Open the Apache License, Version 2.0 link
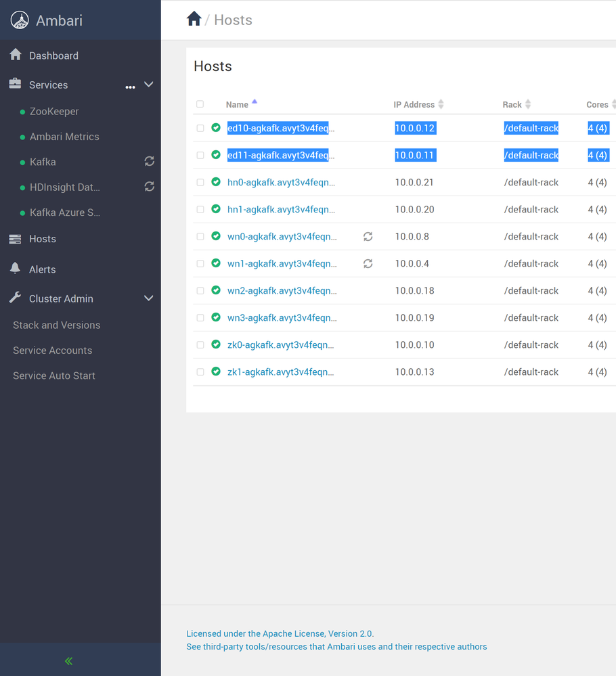Screen dimensions: 616x676 (280, 634)
